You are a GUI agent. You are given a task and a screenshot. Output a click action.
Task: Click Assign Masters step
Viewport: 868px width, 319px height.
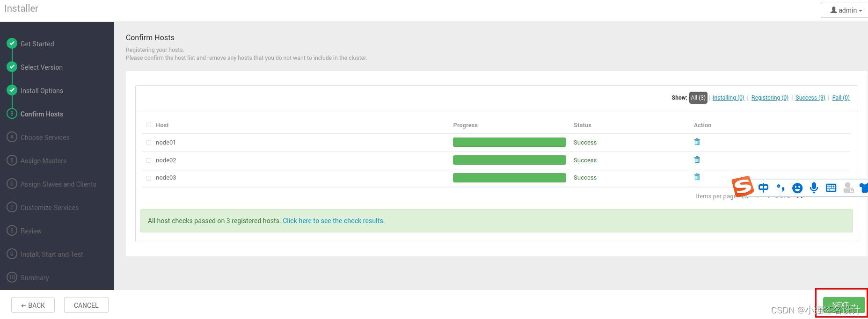tap(44, 161)
